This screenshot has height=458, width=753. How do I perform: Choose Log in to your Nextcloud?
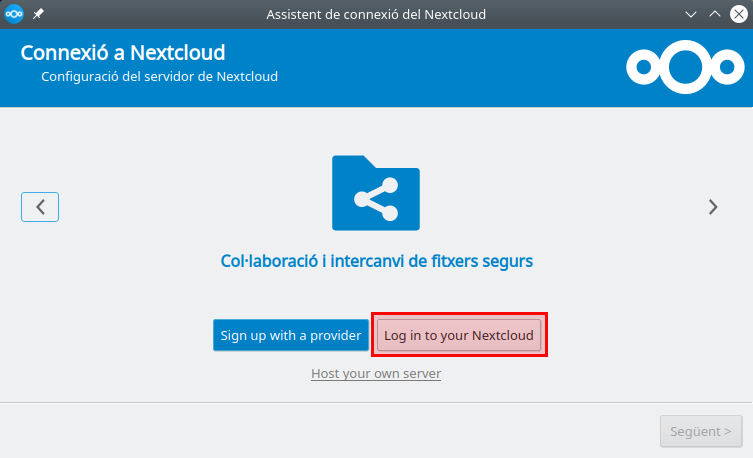point(459,335)
